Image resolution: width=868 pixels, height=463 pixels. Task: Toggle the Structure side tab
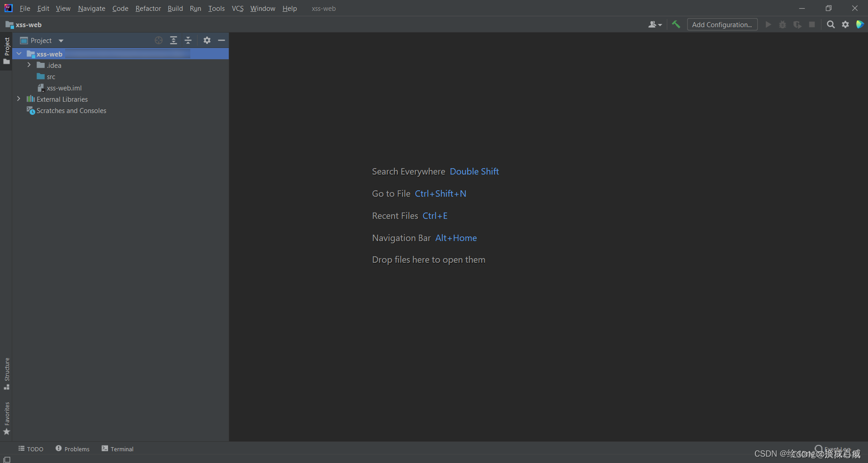(6, 373)
